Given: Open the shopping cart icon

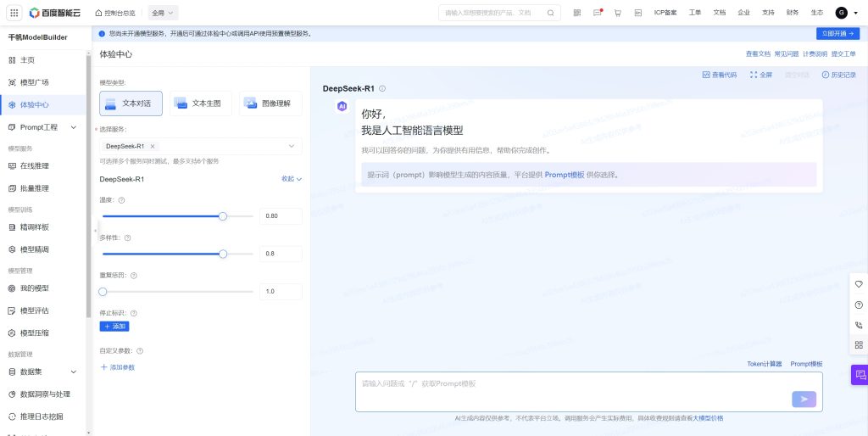Looking at the screenshot, I should (x=618, y=13).
